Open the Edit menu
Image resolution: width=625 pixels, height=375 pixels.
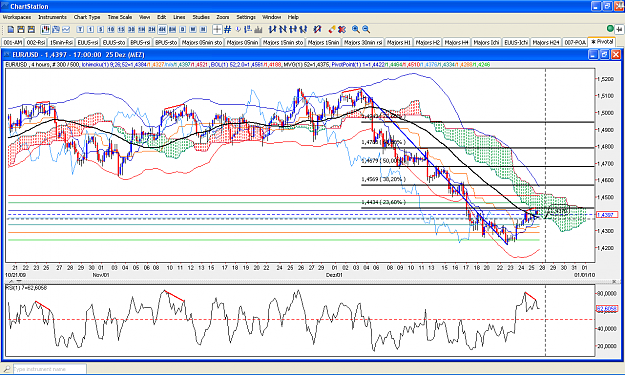(161, 17)
